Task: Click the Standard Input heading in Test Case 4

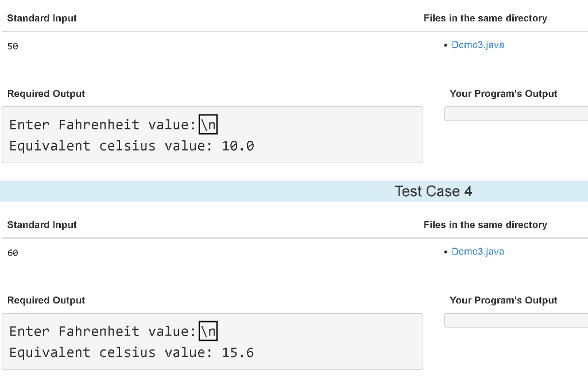Action: [41, 225]
